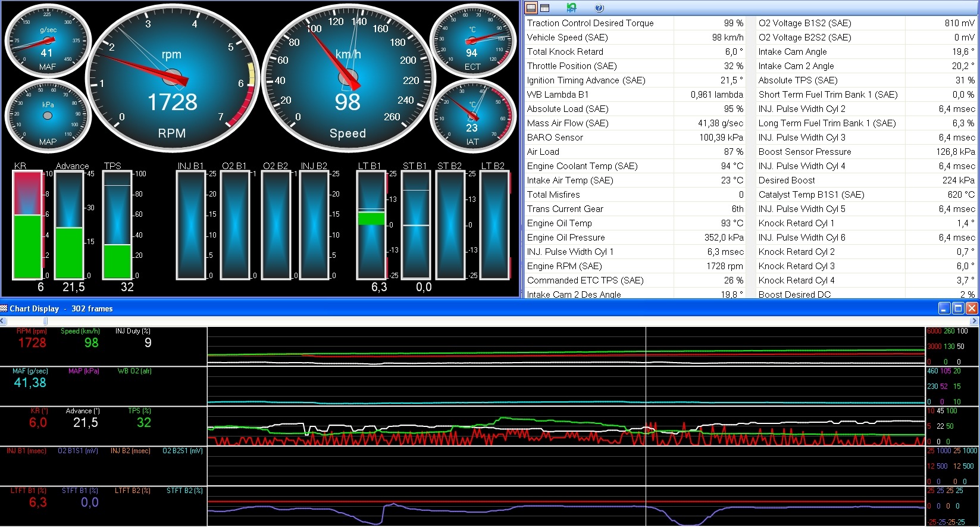This screenshot has height=527, width=980.
Task: Maximize the Chart Display window
Action: [958, 308]
